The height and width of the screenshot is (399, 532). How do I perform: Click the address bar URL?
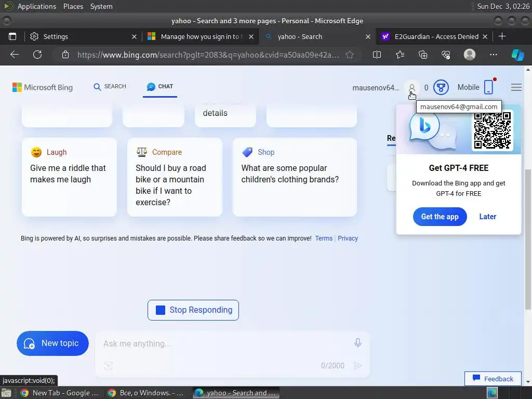(x=208, y=55)
